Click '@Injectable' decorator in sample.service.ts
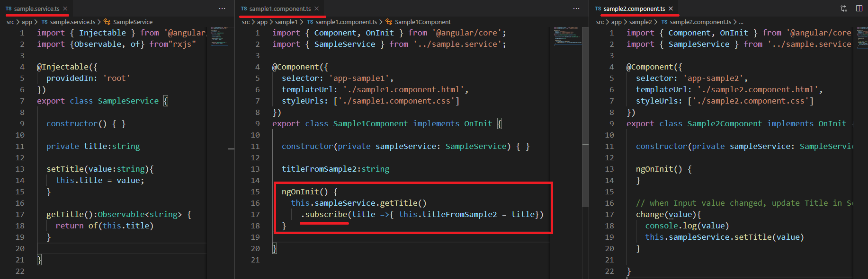 point(63,67)
